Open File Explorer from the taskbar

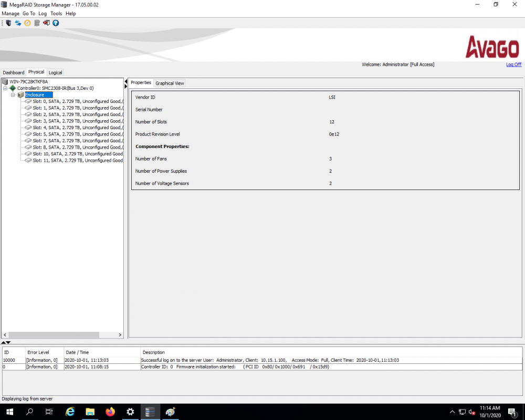90,412
